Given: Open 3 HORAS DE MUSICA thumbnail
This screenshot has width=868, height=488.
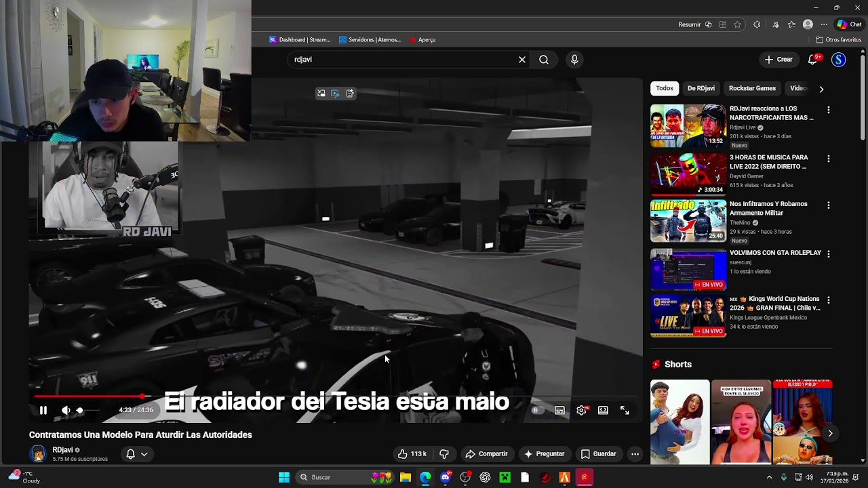Looking at the screenshot, I should (688, 174).
